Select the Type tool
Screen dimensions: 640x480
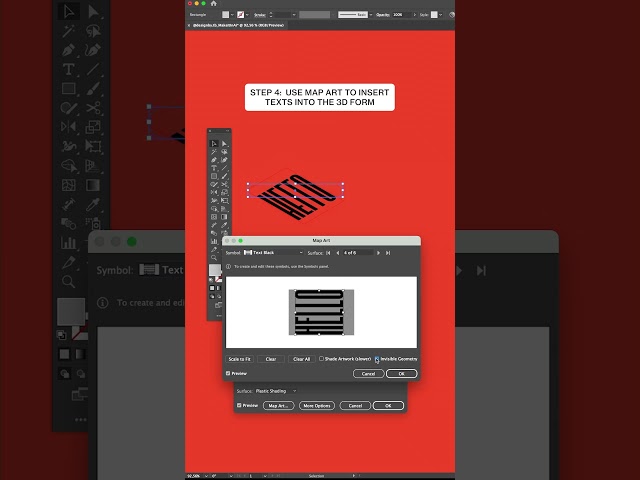click(x=213, y=168)
